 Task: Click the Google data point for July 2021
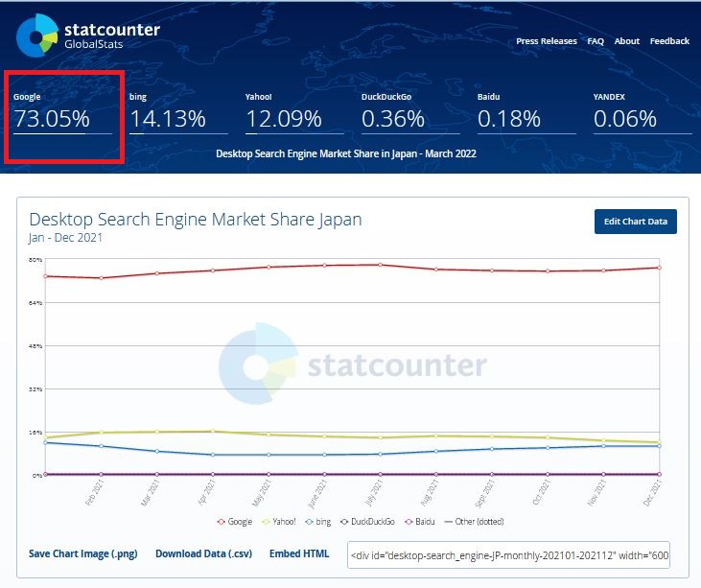(x=381, y=265)
